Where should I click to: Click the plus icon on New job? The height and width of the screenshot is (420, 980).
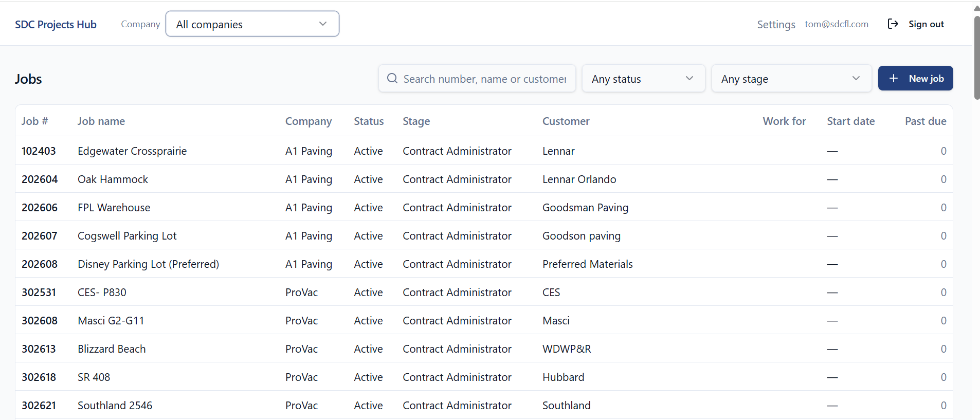pos(894,78)
